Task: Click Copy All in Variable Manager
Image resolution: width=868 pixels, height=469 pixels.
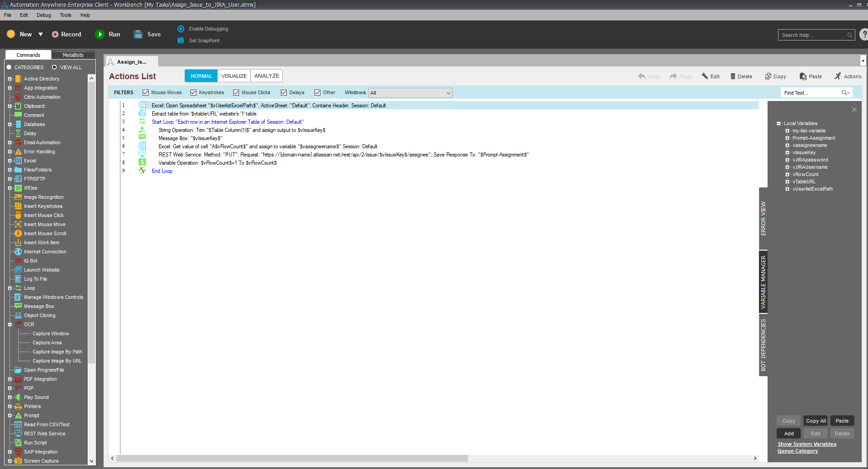Action: [816, 421]
